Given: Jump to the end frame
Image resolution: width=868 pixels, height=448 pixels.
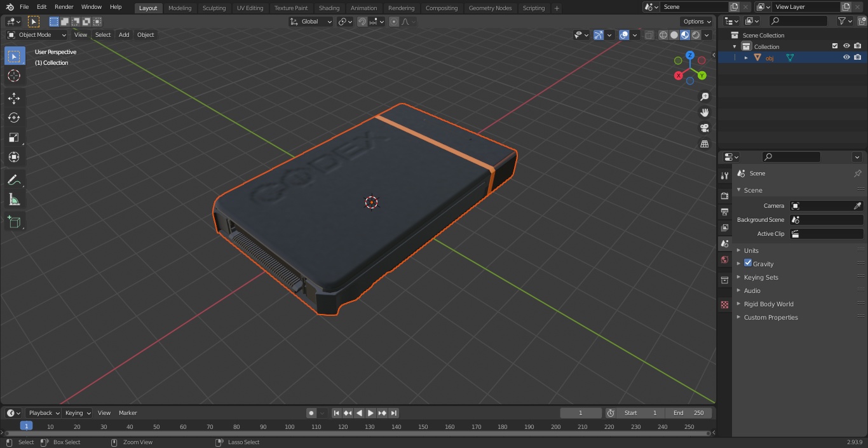Looking at the screenshot, I should tap(394, 413).
